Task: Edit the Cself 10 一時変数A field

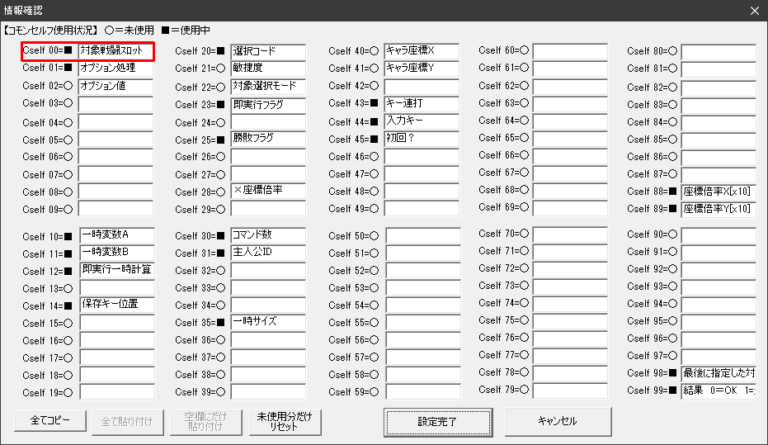Action: [115, 236]
